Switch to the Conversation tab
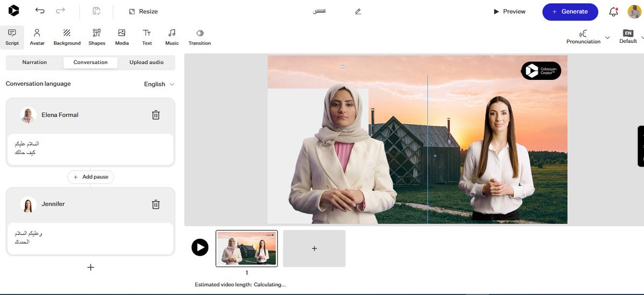Image resolution: width=644 pixels, height=295 pixels. click(91, 62)
